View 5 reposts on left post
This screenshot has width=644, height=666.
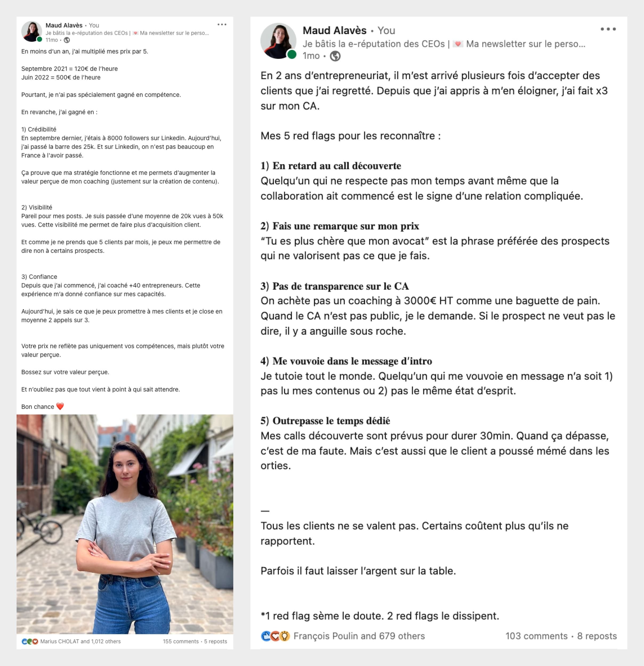pyautogui.click(x=216, y=641)
